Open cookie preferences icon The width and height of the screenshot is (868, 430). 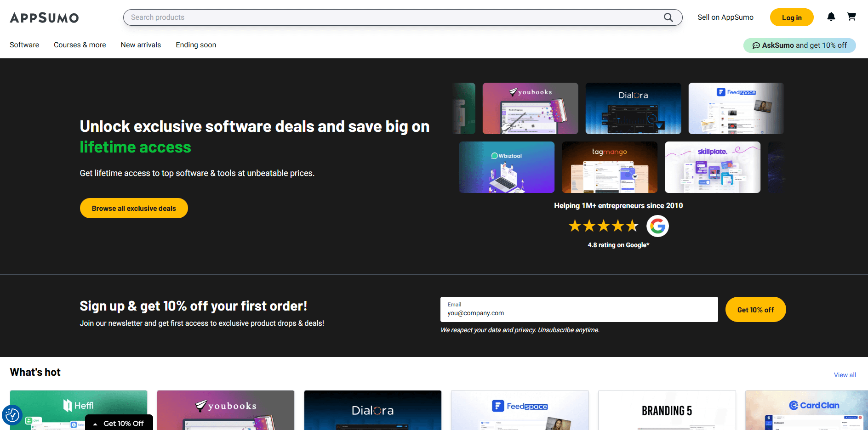(12, 415)
